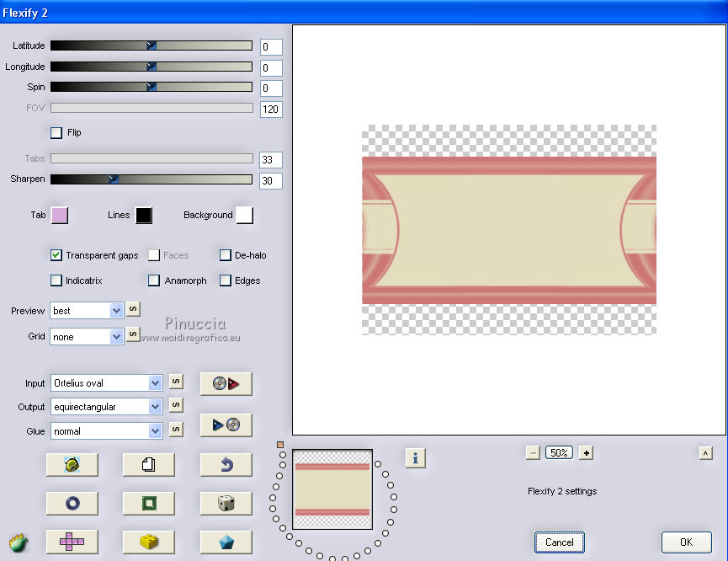Click the Spin slider track

click(x=151, y=87)
